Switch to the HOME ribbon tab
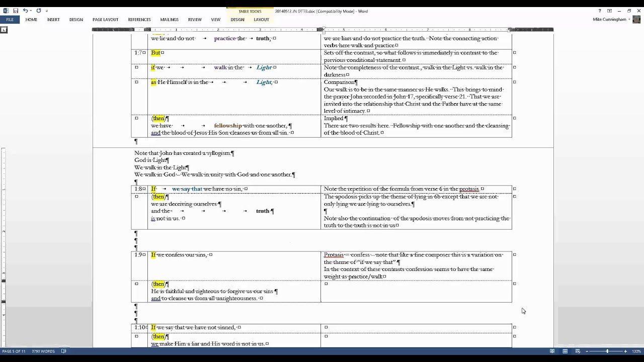The width and height of the screenshot is (644, 362). pos(31,20)
